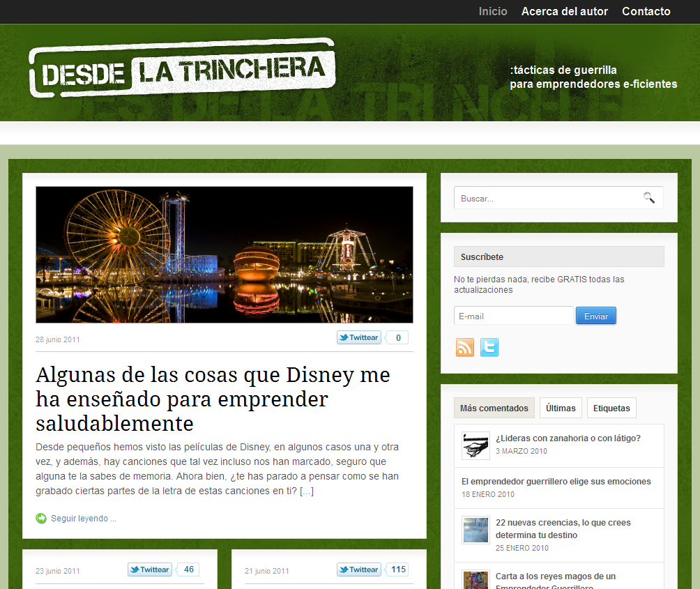Click tweet count 46 bubble

click(188, 569)
